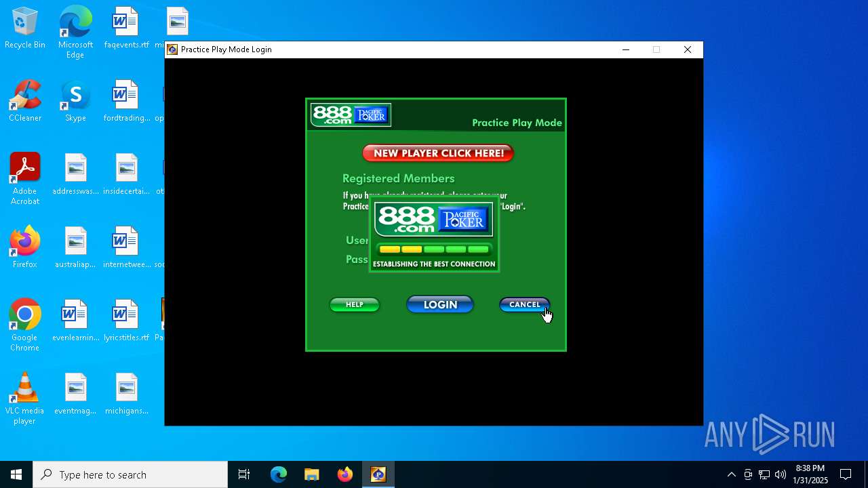Open File Explorer from the taskbar
Viewport: 868px width, 488px height.
point(311,474)
